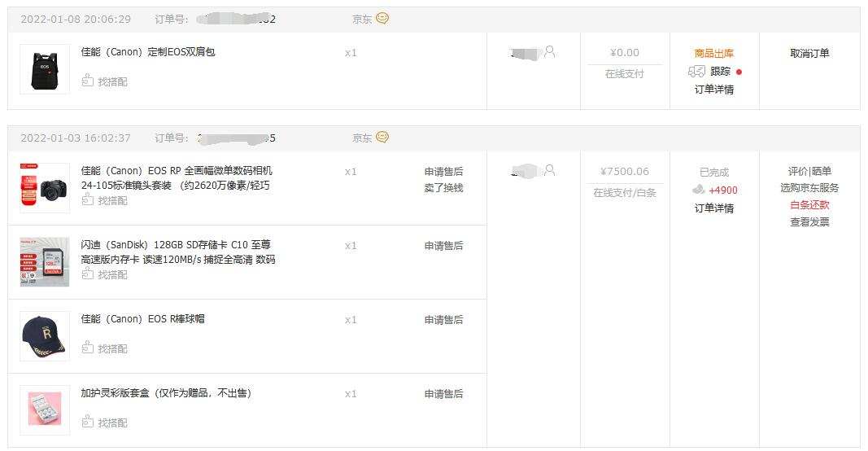The height and width of the screenshot is (451, 868).
Task: Click the delivery truck tracking icon
Action: tap(696, 72)
